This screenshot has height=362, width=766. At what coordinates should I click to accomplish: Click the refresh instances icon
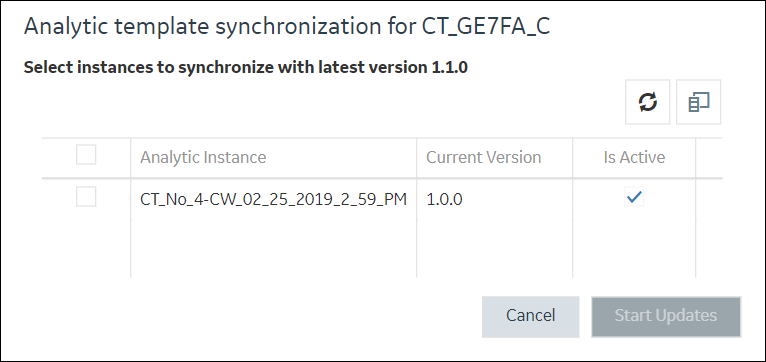pyautogui.click(x=647, y=102)
